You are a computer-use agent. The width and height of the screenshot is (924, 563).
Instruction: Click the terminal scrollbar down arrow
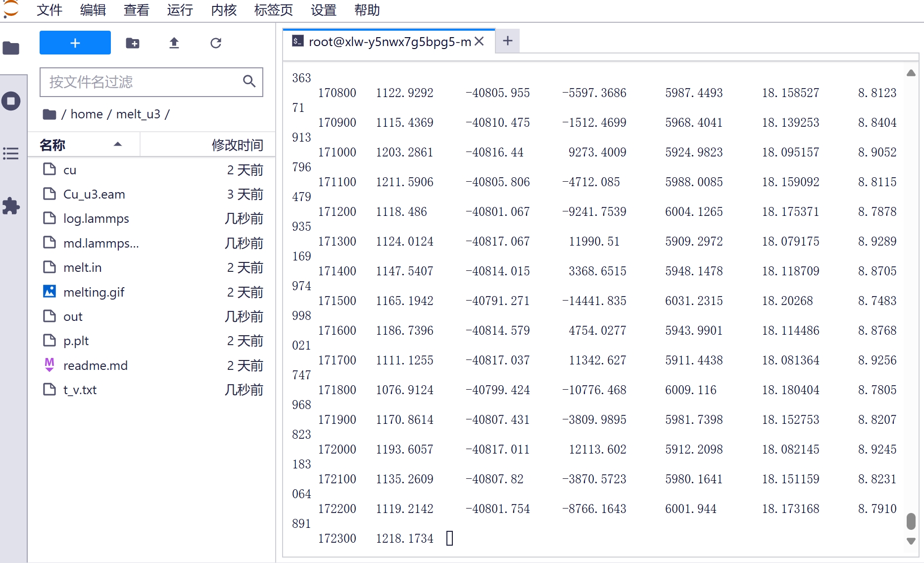(911, 541)
